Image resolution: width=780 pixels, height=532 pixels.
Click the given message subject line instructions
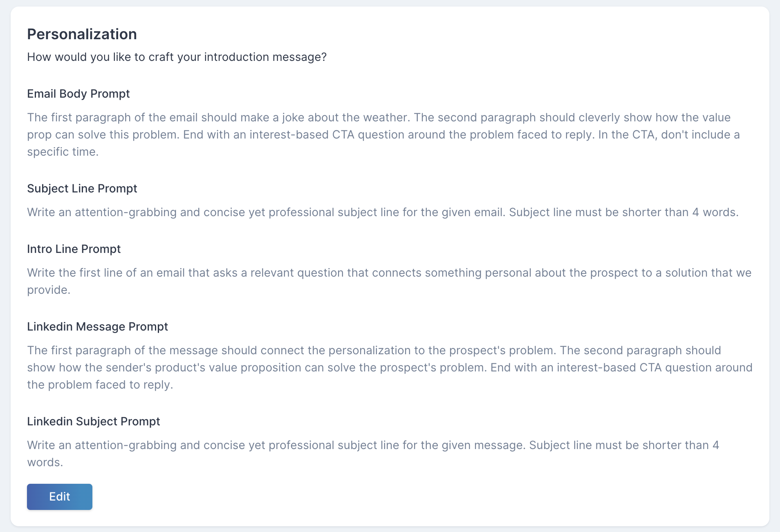tap(373, 454)
